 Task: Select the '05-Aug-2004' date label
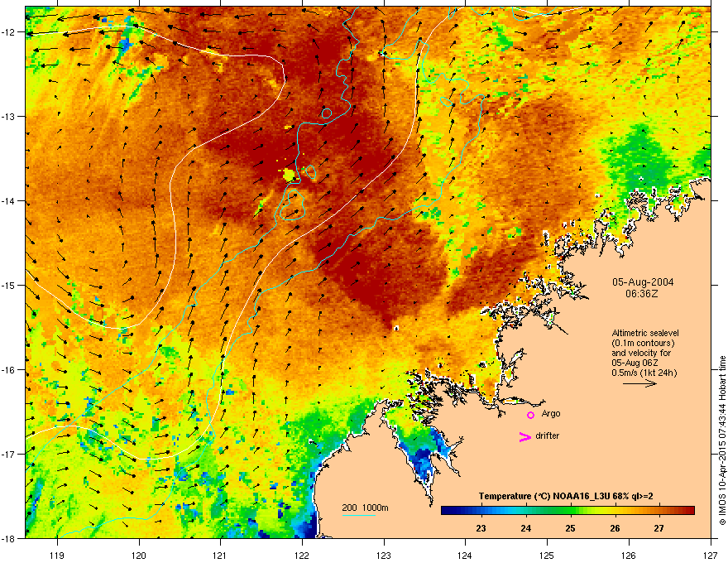pyautogui.click(x=643, y=282)
